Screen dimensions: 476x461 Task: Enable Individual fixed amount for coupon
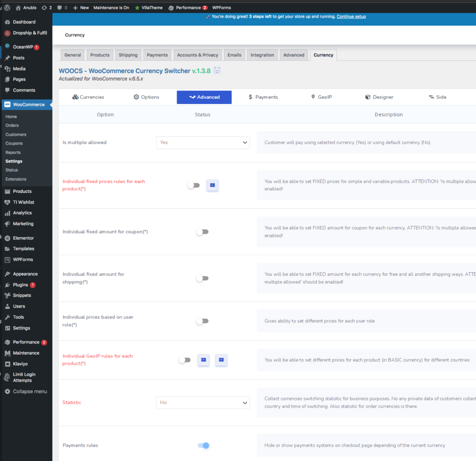[203, 232]
